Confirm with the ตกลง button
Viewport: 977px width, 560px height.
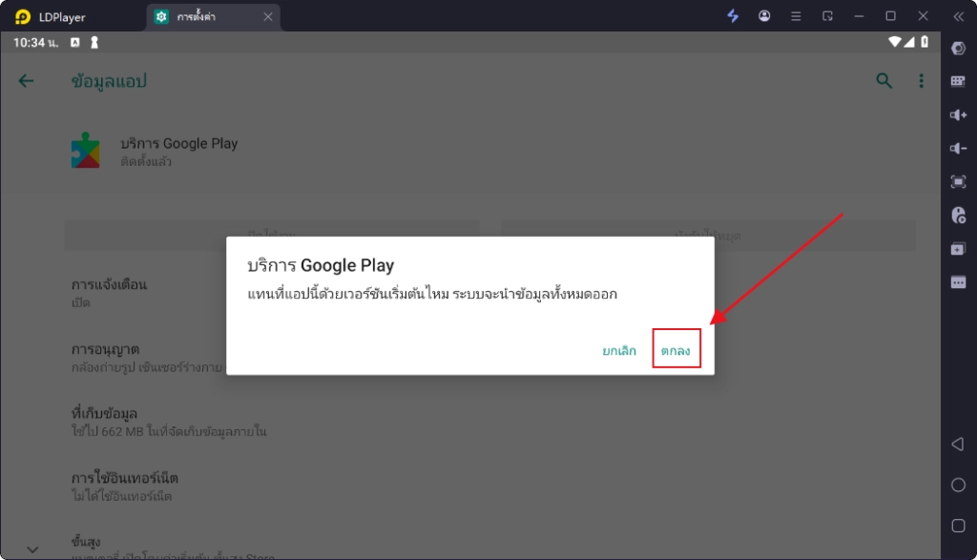coord(676,351)
